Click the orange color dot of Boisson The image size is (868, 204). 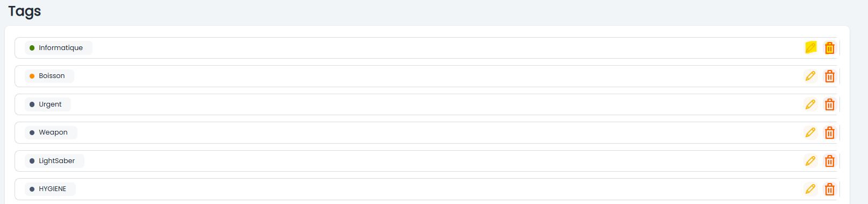coord(32,76)
